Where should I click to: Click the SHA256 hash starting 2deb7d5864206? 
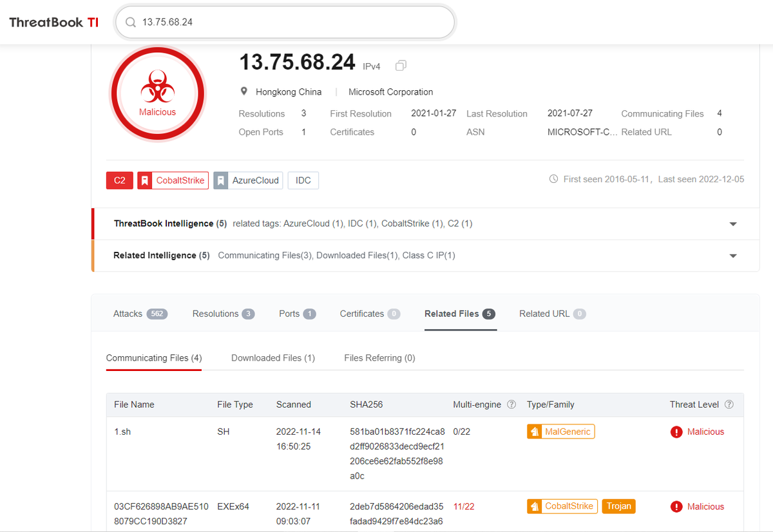tap(397, 514)
